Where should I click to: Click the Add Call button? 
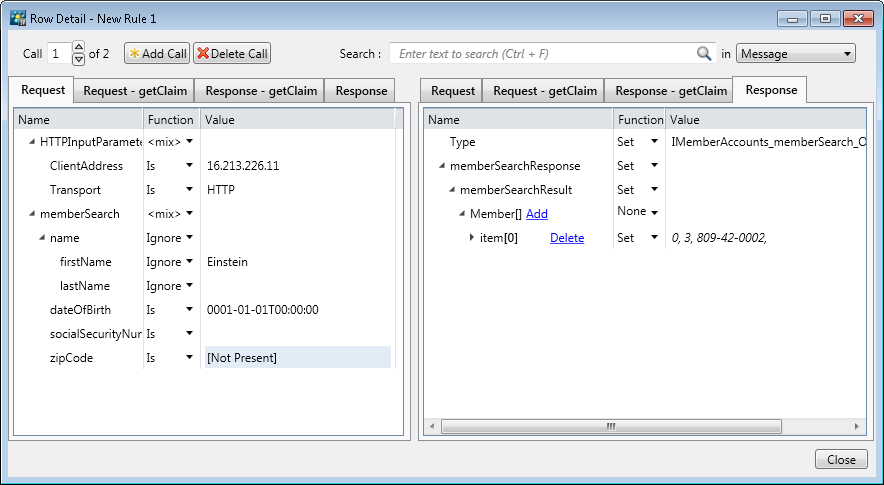158,54
